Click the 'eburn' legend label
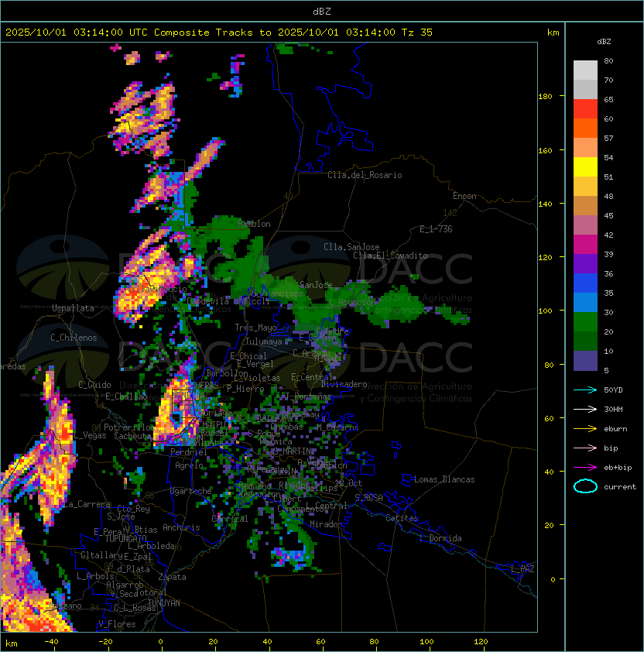This screenshot has height=652, width=644. coord(615,429)
